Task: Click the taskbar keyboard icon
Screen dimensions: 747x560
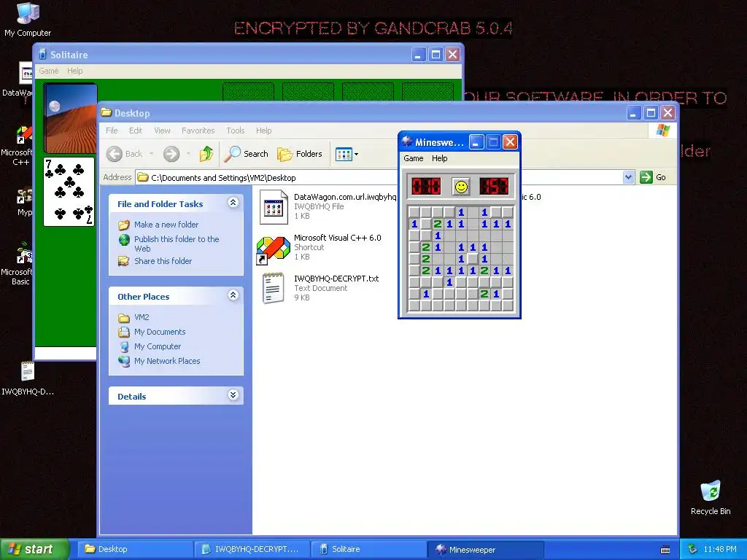Action: click(x=665, y=550)
